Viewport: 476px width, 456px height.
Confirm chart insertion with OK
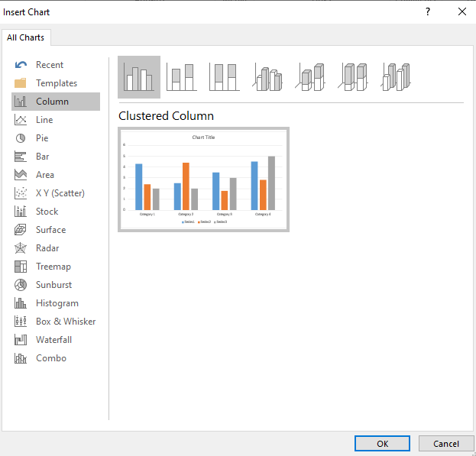point(382,444)
